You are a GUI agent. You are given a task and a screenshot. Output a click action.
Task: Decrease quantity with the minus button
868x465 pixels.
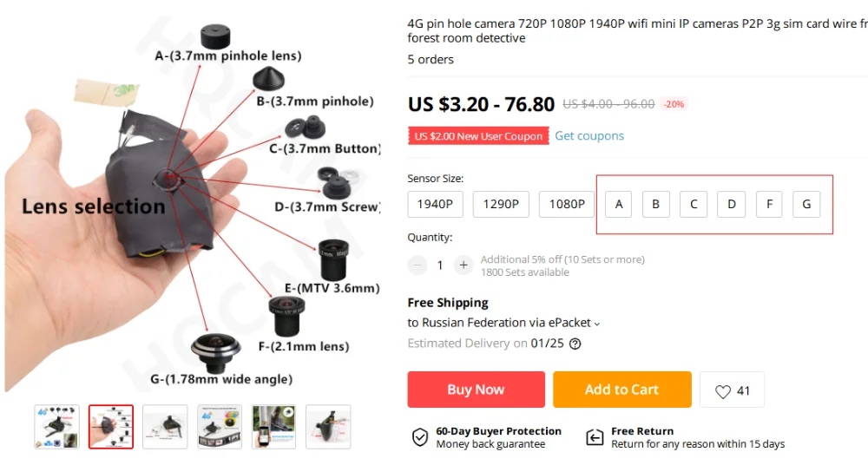tap(418, 265)
